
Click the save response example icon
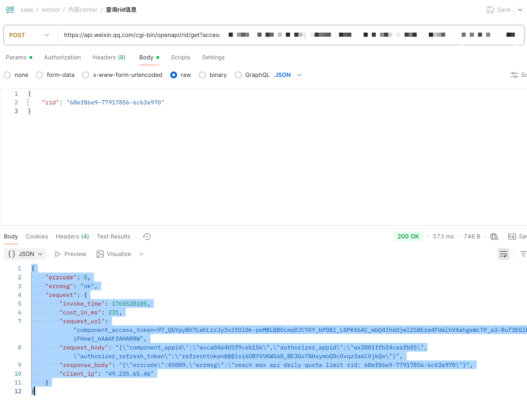512,236
